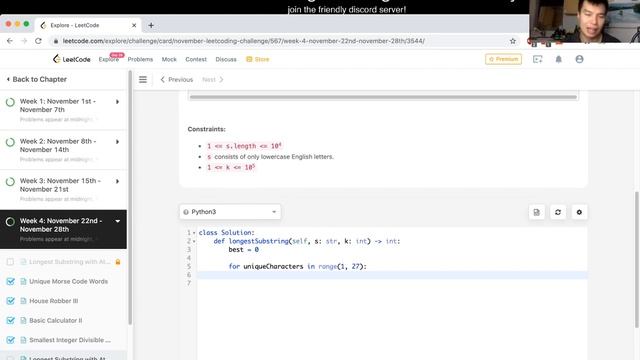The image size is (640, 360).
Task: Close the Explore - LeetCode tab
Action: coord(134,25)
